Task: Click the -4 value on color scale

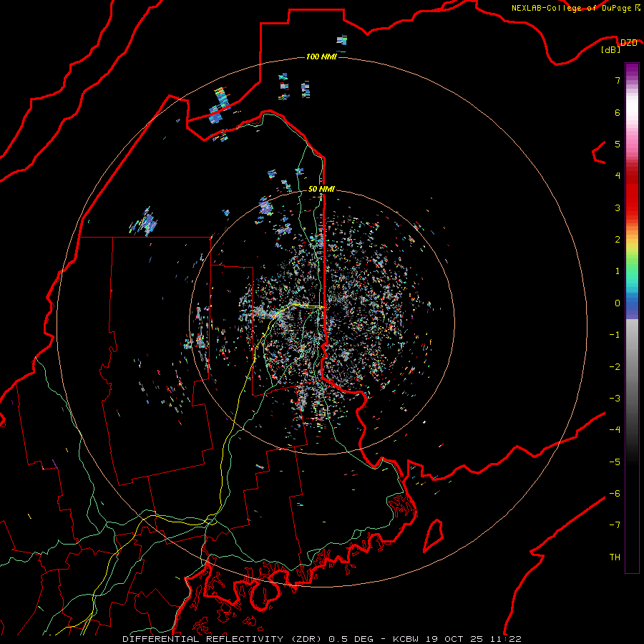Action: (615, 430)
